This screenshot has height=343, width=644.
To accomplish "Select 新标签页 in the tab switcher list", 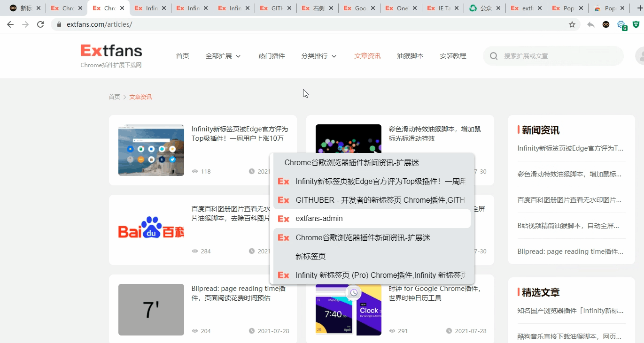I will [372, 256].
